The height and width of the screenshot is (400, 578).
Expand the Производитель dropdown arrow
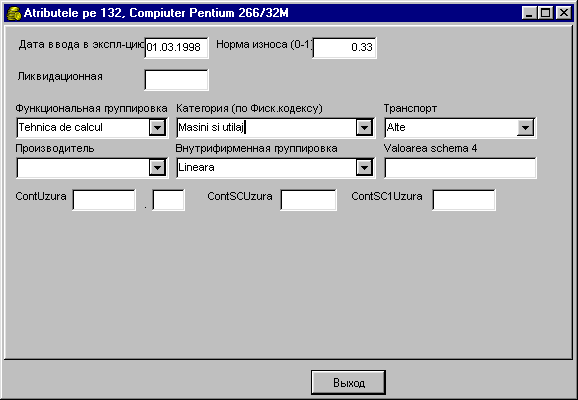coord(157,168)
